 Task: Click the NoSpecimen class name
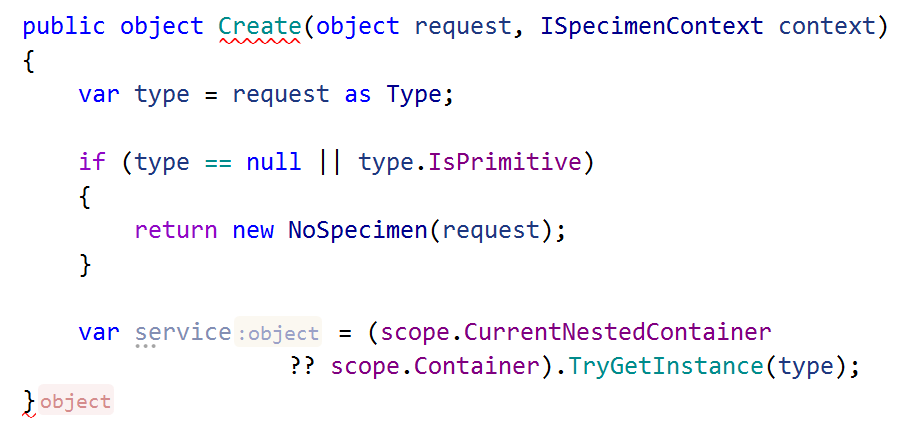coord(358,230)
